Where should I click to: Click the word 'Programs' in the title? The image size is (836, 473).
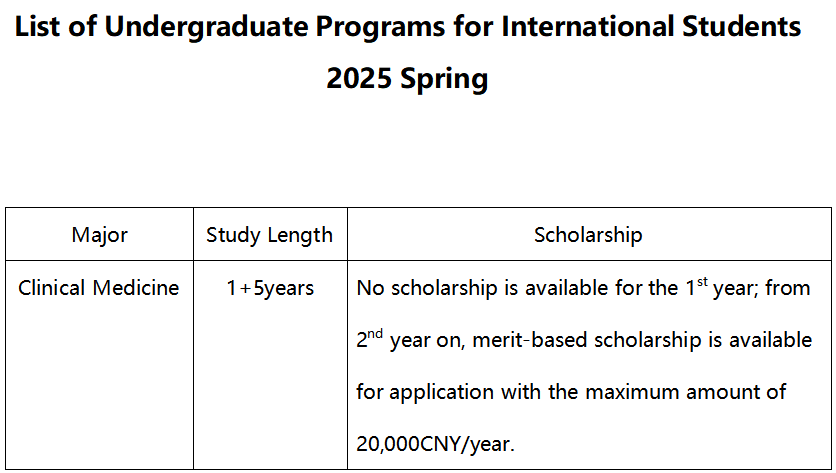pyautogui.click(x=380, y=28)
